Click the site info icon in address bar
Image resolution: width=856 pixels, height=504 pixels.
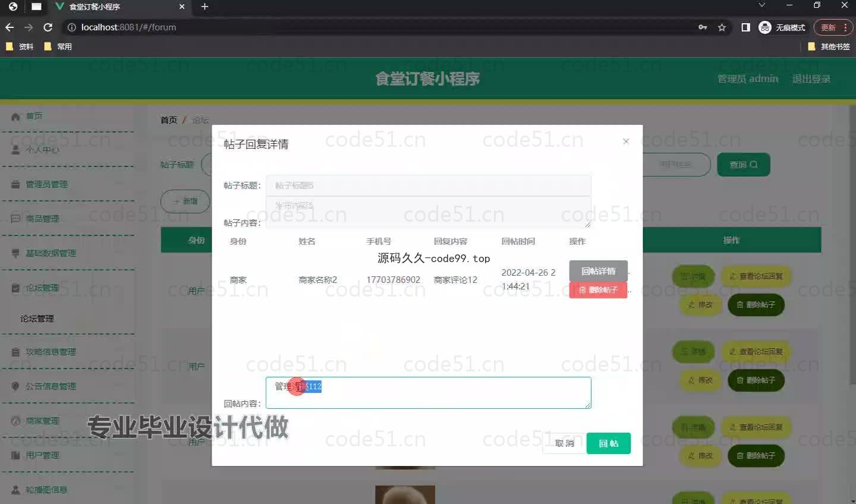pos(71,27)
